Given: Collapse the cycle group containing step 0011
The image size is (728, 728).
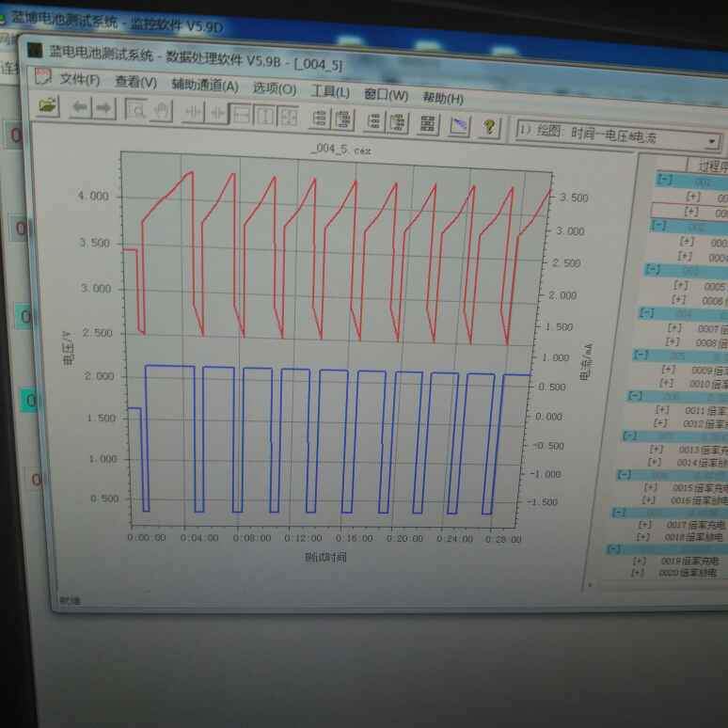Looking at the screenshot, I should (635, 396).
